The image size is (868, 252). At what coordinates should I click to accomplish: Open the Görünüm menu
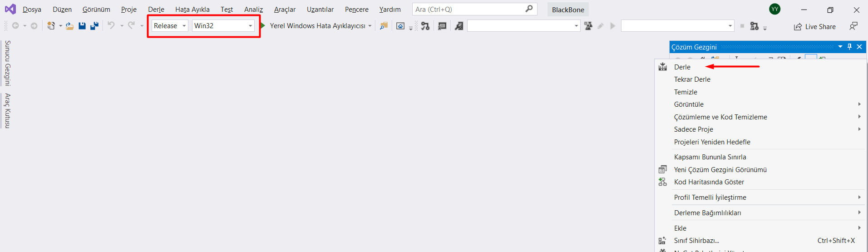tap(96, 9)
